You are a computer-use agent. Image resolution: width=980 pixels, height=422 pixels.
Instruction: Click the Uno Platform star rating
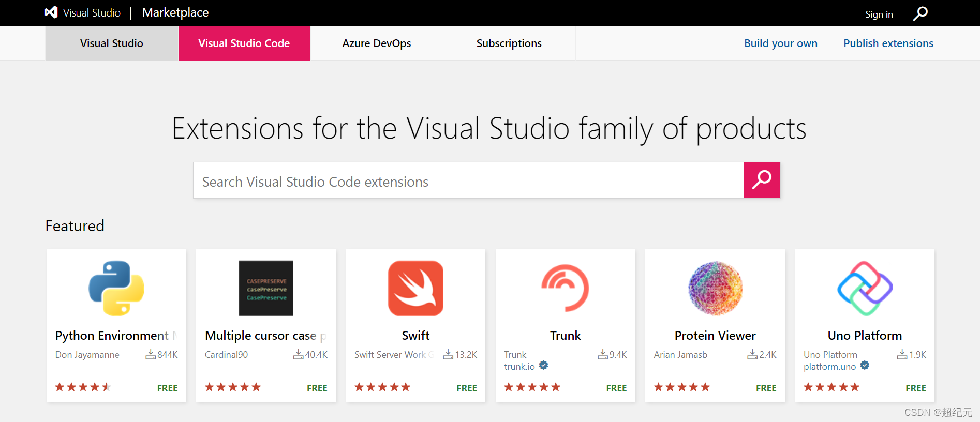pos(831,387)
